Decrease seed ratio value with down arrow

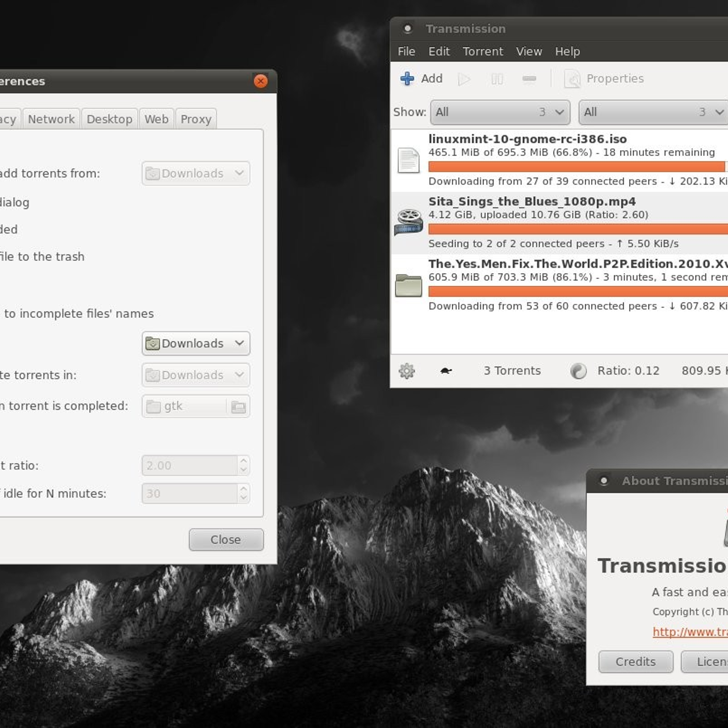click(x=243, y=470)
